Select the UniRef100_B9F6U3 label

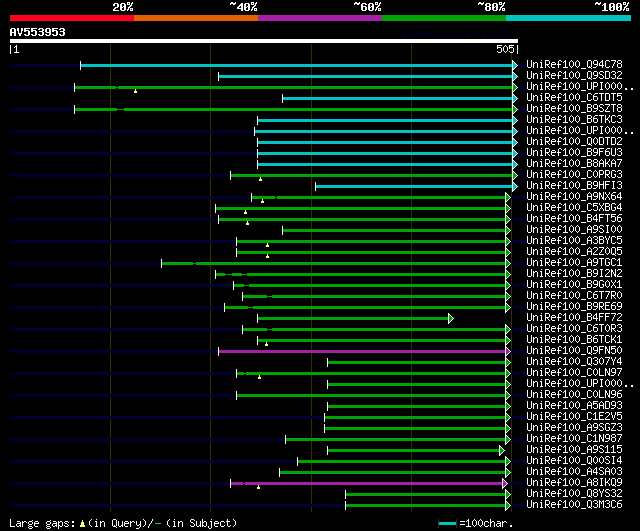coord(574,153)
